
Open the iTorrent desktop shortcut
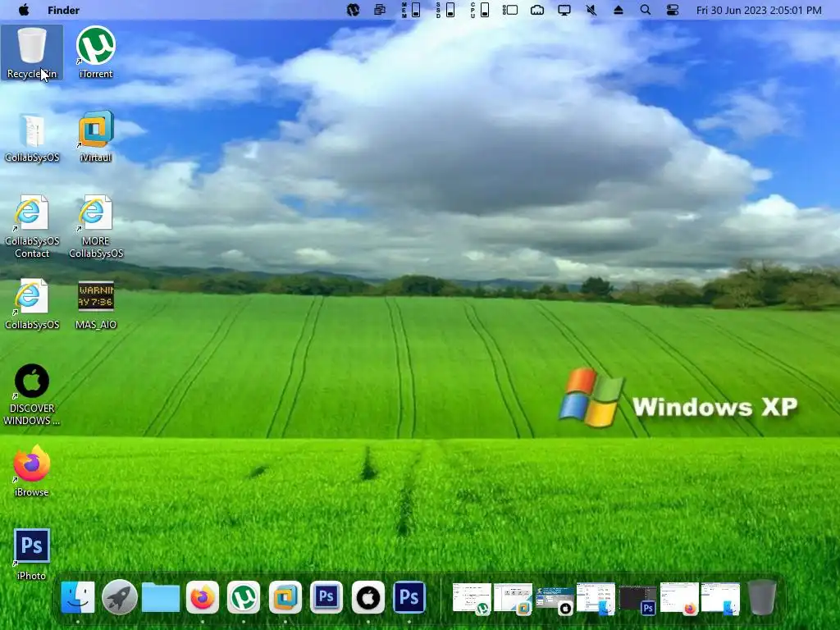pos(96,52)
